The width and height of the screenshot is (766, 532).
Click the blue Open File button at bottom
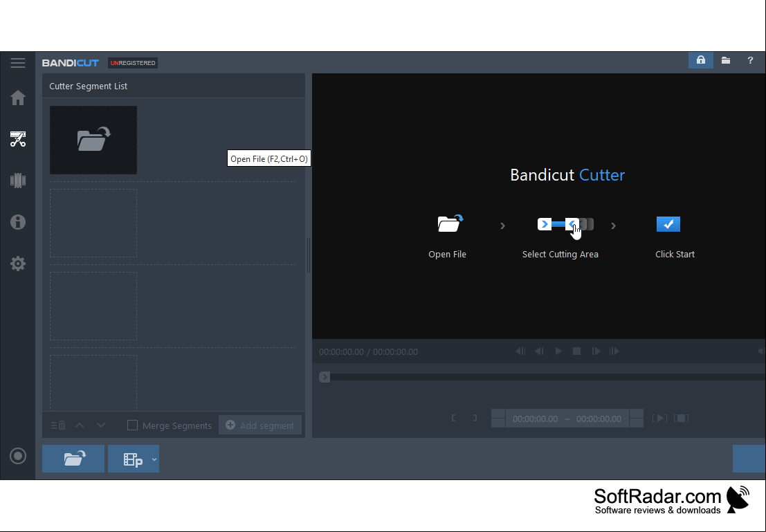click(73, 459)
